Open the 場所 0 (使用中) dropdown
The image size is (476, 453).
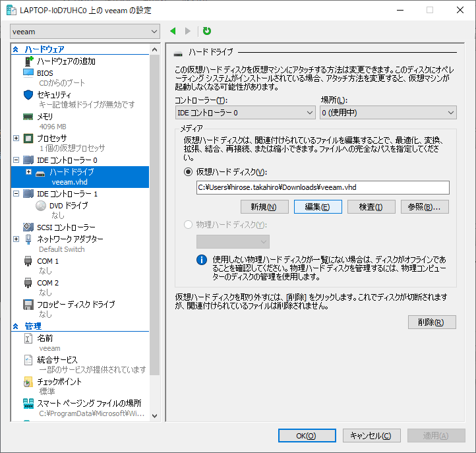click(x=388, y=113)
